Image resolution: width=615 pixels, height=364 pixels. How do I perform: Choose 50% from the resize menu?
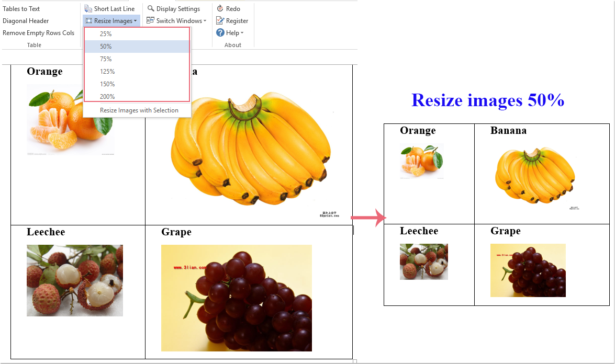point(106,47)
